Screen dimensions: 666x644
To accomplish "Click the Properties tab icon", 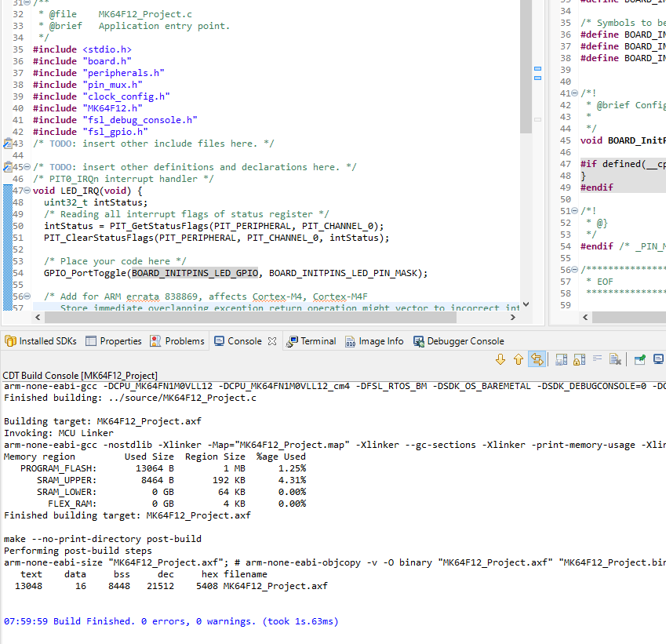I will pos(91,341).
